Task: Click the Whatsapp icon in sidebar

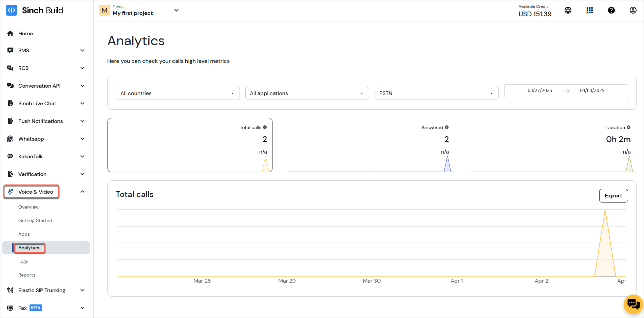Action: tap(10, 139)
